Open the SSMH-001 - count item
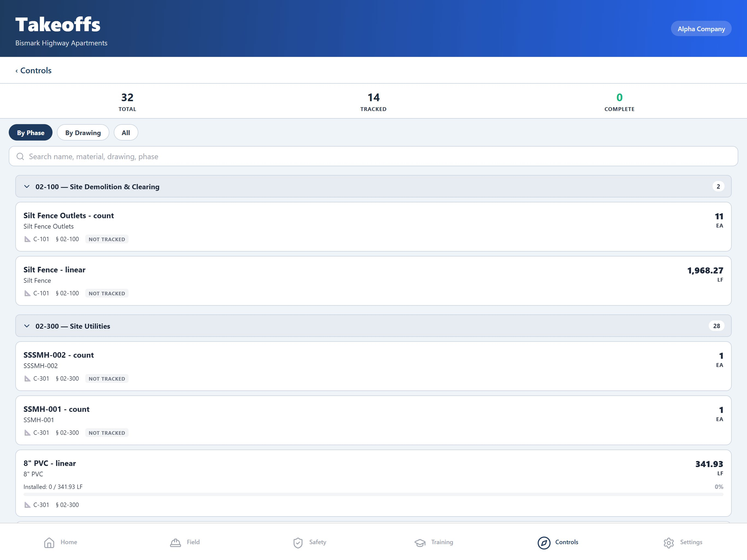 pyautogui.click(x=373, y=420)
